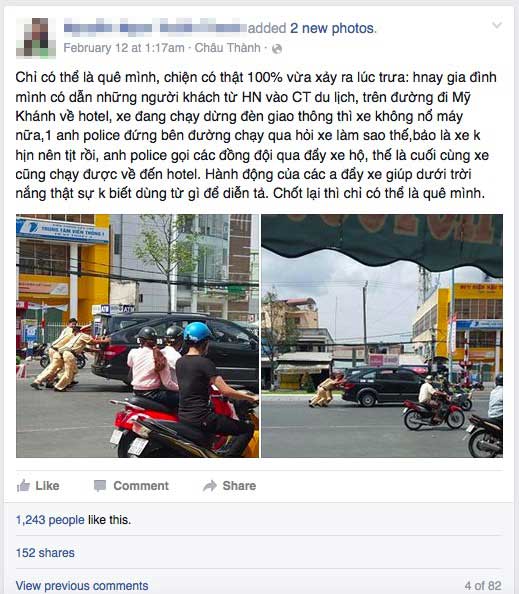Open the '2 new photos' link
This screenshot has width=519, height=594.
[x=332, y=28]
